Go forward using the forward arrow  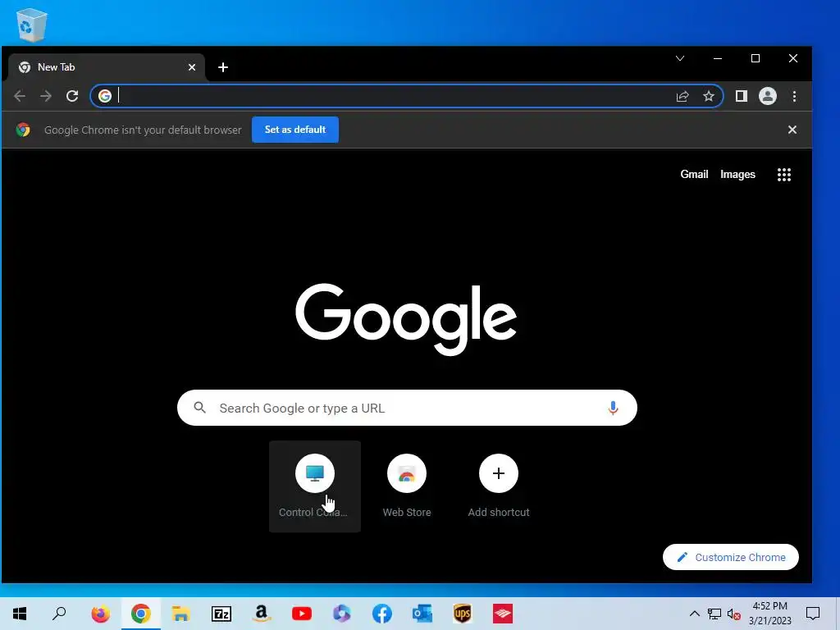[x=46, y=97]
